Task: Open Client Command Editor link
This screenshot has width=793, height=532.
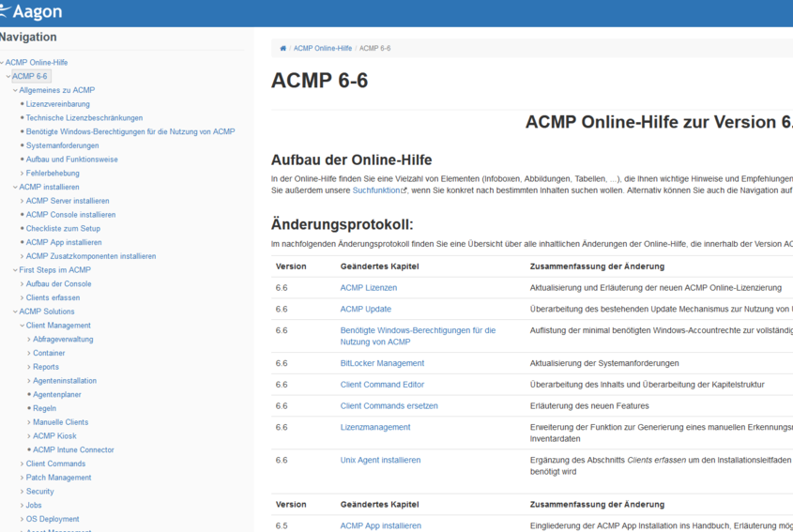Action: click(x=382, y=385)
